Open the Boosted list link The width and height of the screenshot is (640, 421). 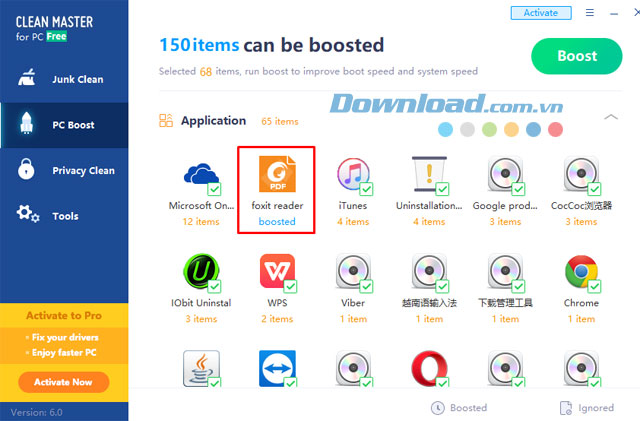tap(459, 408)
